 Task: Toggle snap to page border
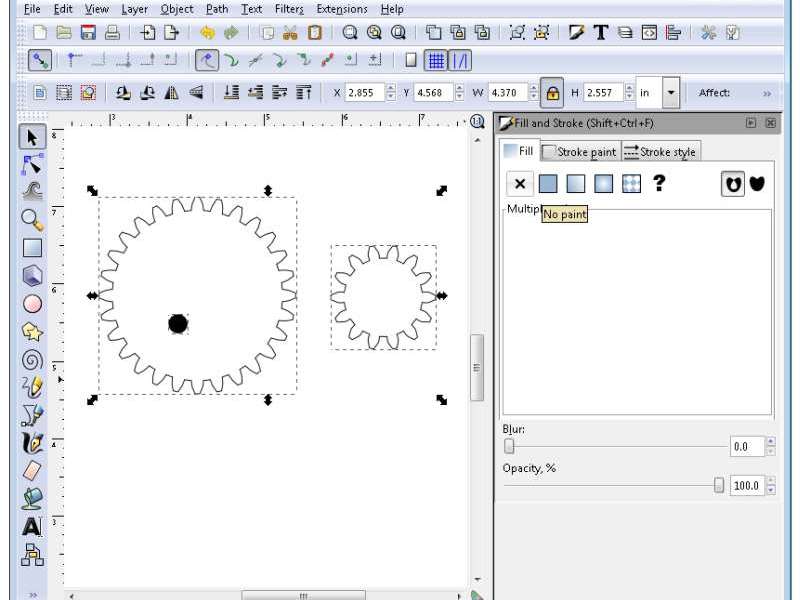(411, 60)
